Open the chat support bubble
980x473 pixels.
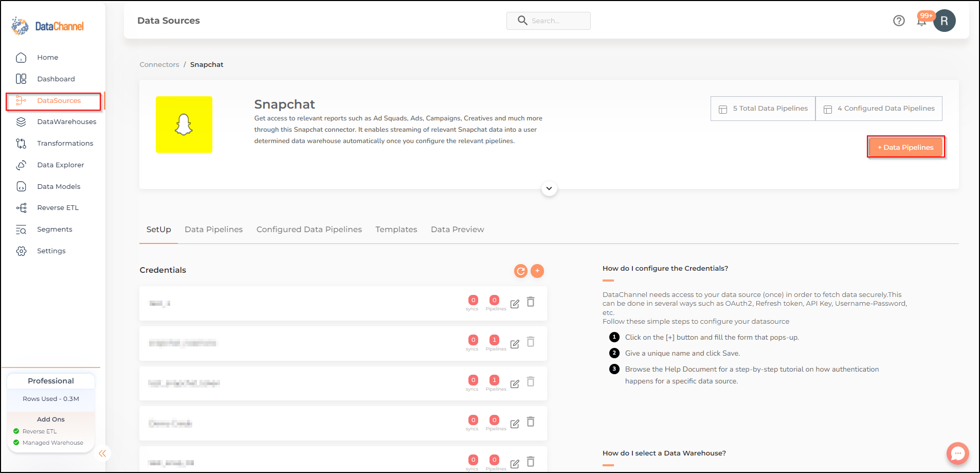pyautogui.click(x=957, y=453)
